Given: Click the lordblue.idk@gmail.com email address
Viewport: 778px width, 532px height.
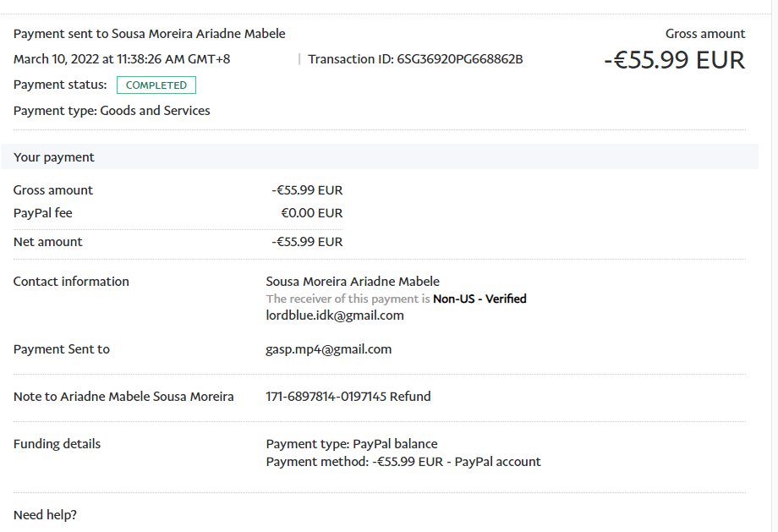Looking at the screenshot, I should (x=335, y=315).
